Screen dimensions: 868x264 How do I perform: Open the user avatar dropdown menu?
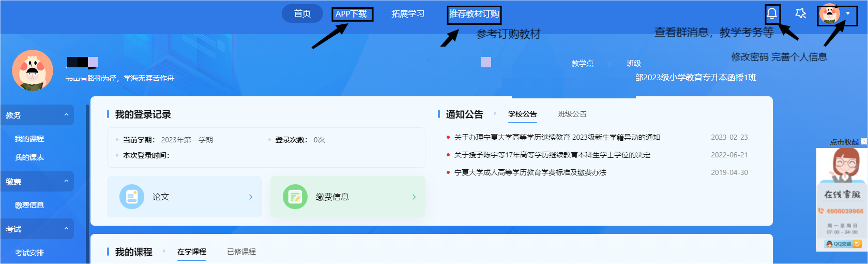[x=836, y=14]
